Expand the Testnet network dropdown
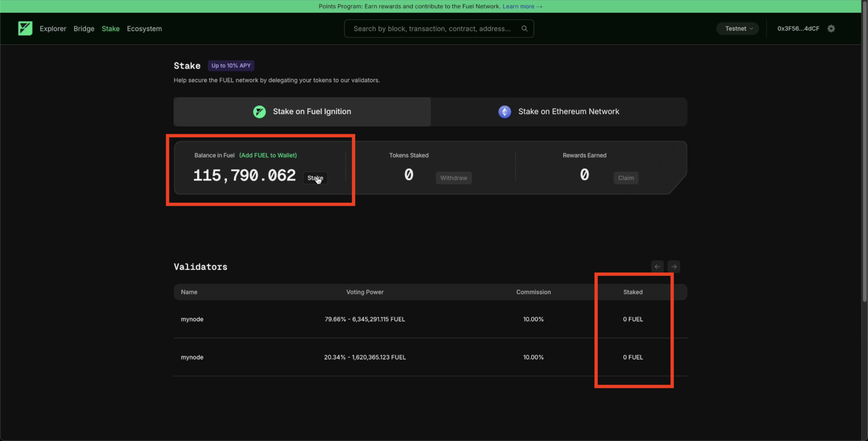 click(737, 29)
